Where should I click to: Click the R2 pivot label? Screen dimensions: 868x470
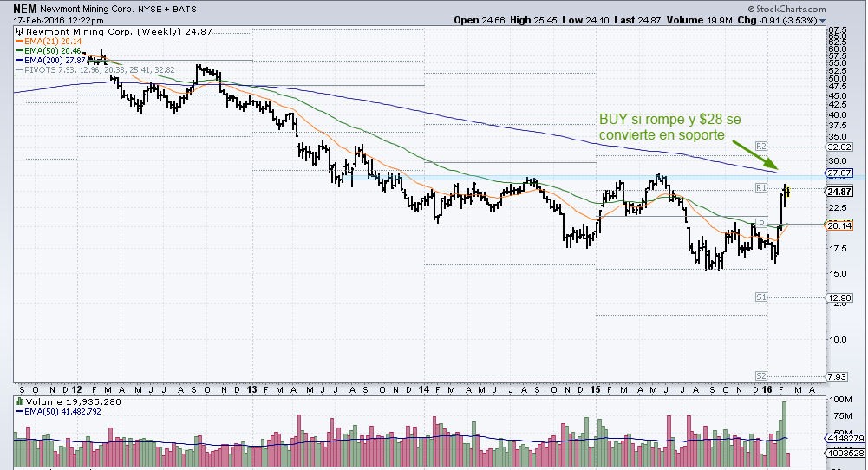tap(761, 147)
